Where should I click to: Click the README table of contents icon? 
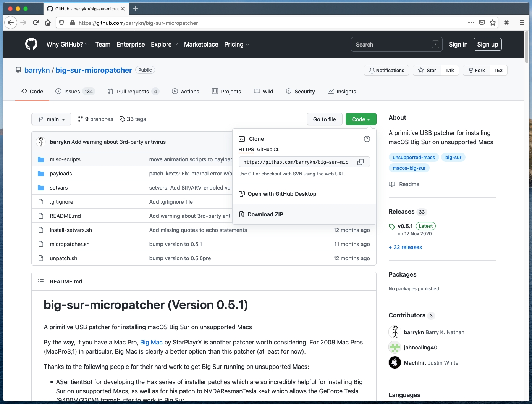[x=41, y=282]
